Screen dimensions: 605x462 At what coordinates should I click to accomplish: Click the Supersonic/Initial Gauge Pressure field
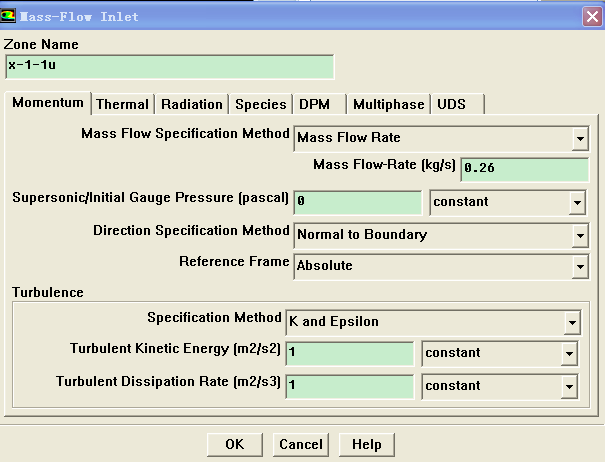(x=358, y=202)
